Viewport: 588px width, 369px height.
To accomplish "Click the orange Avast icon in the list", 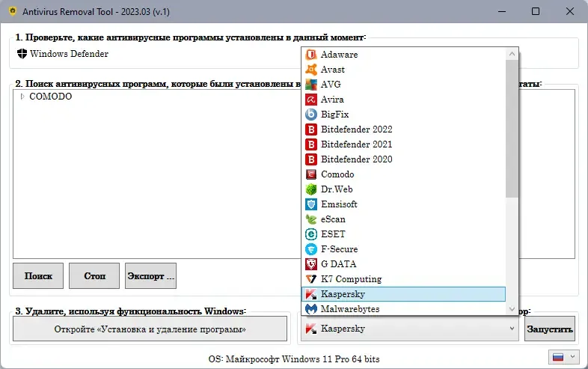I will click(311, 70).
